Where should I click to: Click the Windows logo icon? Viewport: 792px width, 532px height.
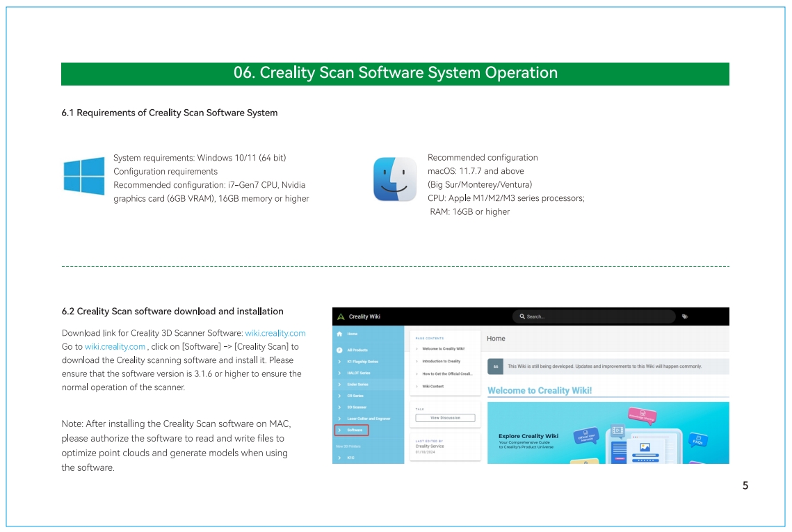tap(84, 176)
